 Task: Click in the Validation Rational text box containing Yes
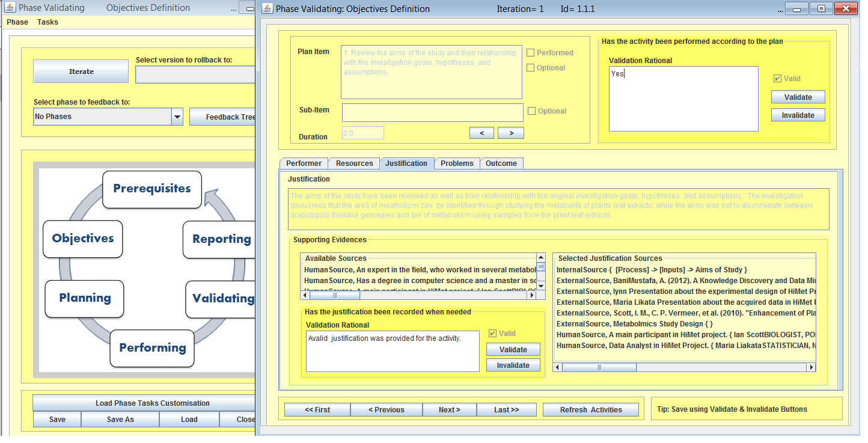[683, 99]
